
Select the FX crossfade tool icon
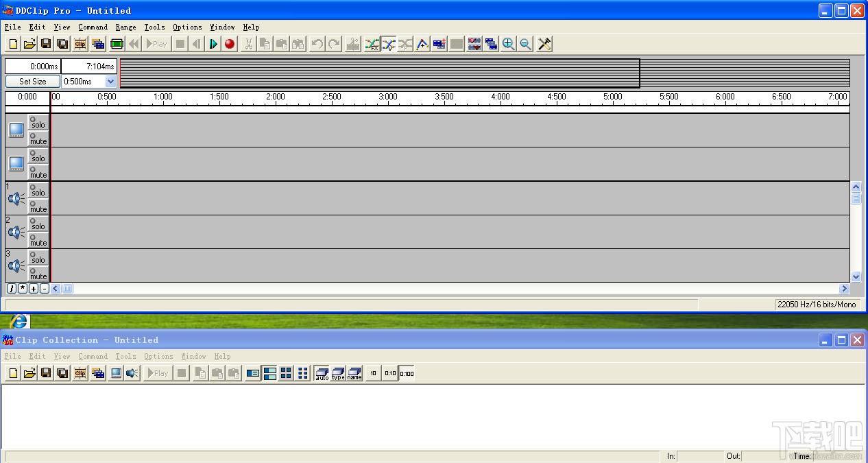pyautogui.click(x=372, y=44)
